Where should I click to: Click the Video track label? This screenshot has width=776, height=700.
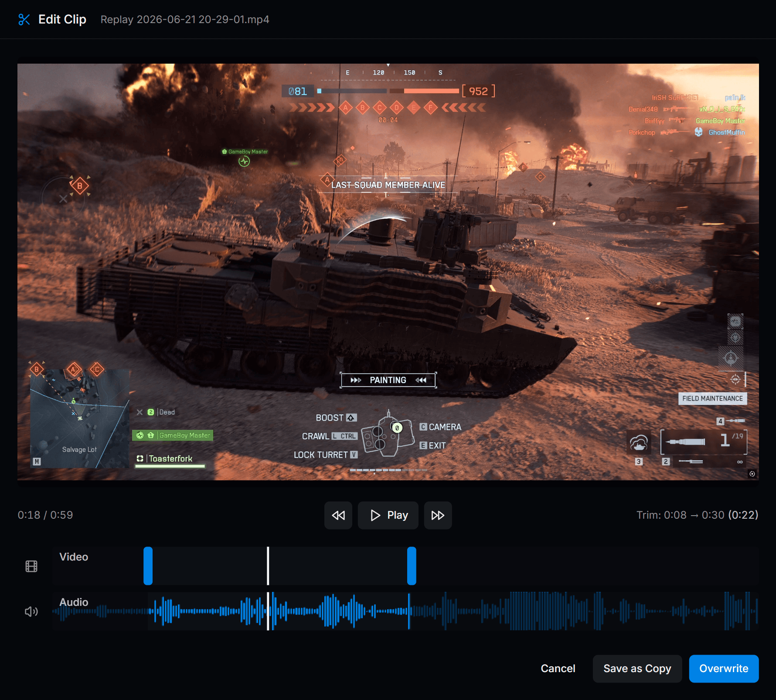(x=74, y=557)
